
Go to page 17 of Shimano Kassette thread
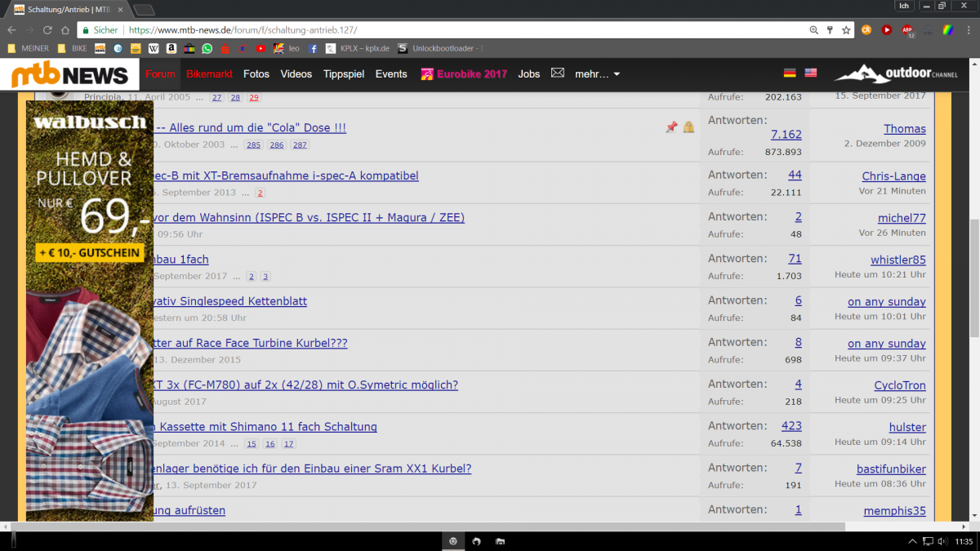tap(288, 444)
